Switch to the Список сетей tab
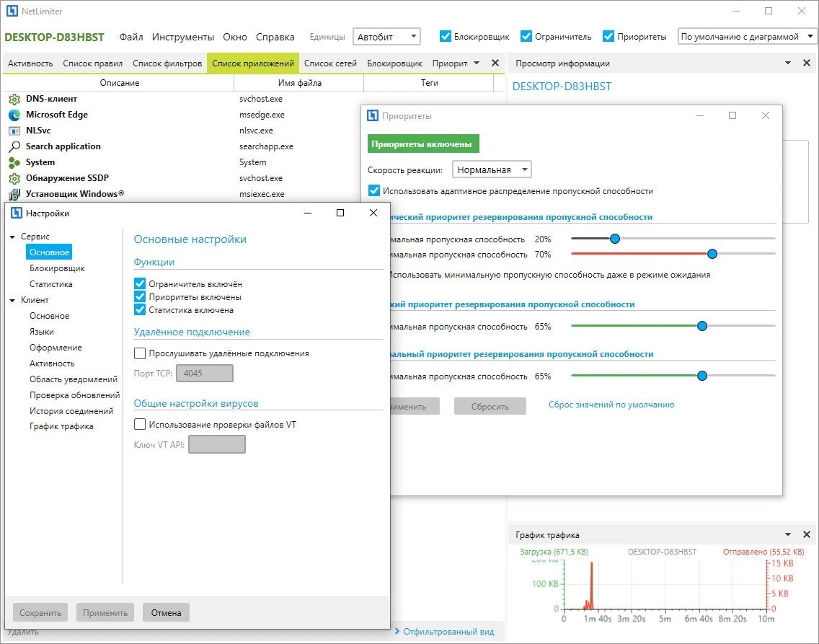 (330, 63)
